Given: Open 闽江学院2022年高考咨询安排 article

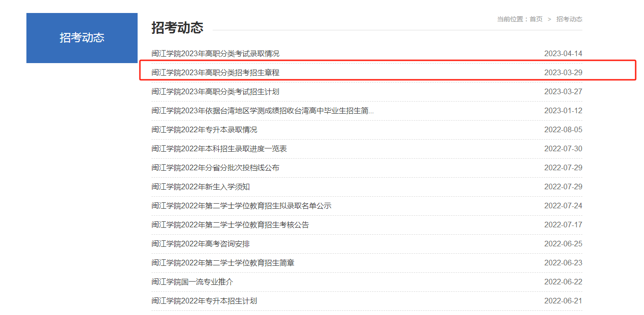Looking at the screenshot, I should 201,244.
